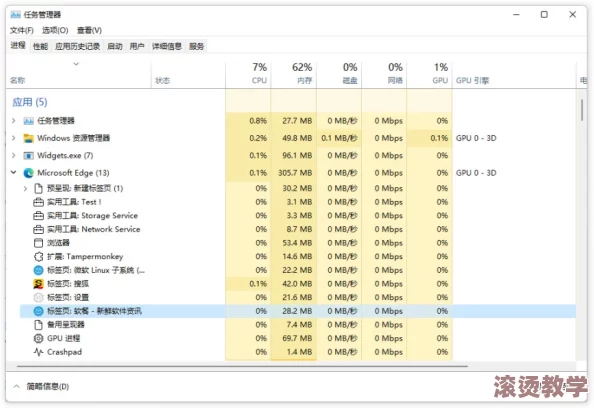The height and width of the screenshot is (408, 594).
Task: Sort by 内存 62% column header
Action: [294, 74]
